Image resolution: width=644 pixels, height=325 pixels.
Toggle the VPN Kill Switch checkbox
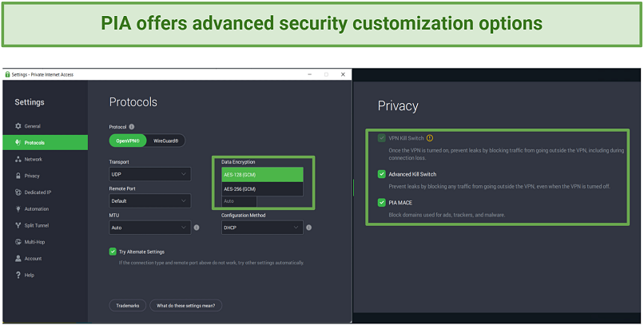[382, 138]
